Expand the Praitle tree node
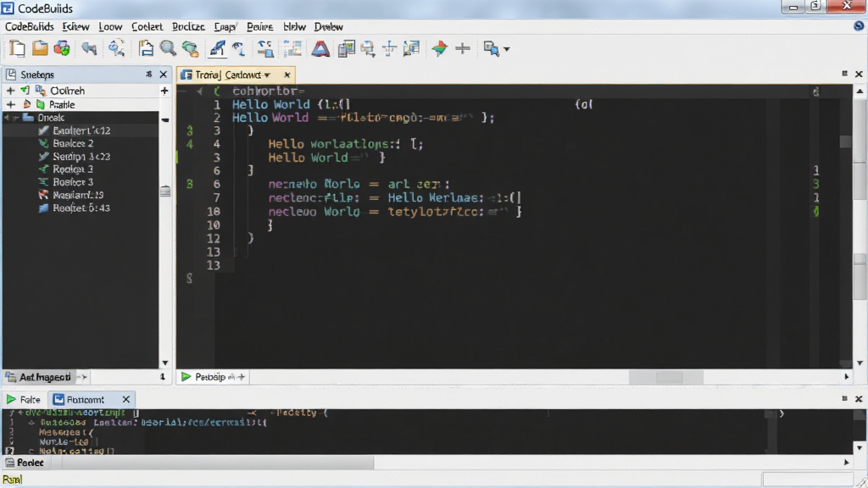Screen dimensions: 868x488 [10, 104]
